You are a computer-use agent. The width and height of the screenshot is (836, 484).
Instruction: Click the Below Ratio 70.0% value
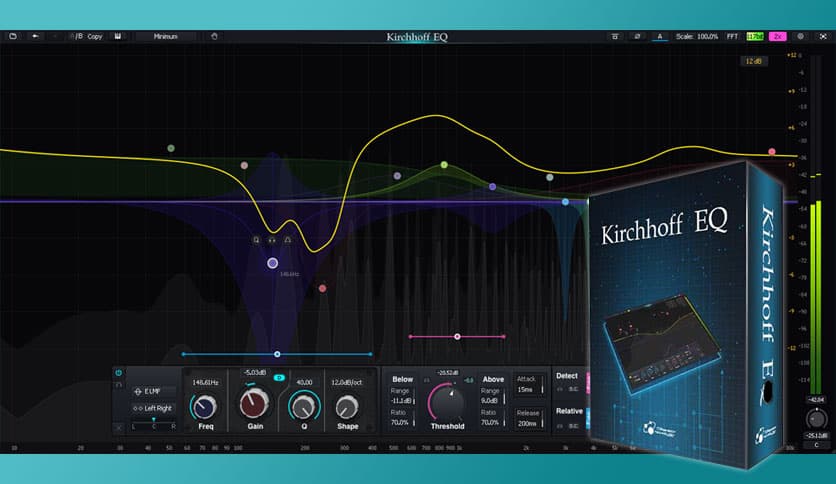[400, 423]
